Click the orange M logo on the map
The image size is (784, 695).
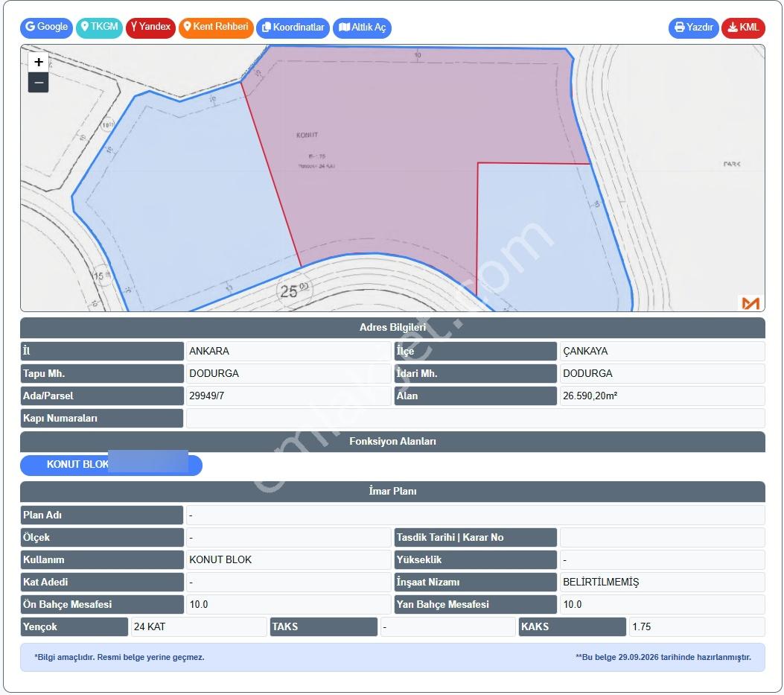pyautogui.click(x=750, y=302)
